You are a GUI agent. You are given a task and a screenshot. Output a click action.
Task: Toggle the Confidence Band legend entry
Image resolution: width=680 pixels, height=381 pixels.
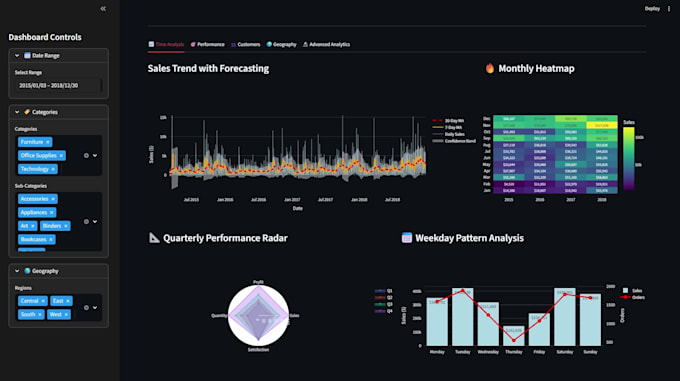pyautogui.click(x=454, y=141)
